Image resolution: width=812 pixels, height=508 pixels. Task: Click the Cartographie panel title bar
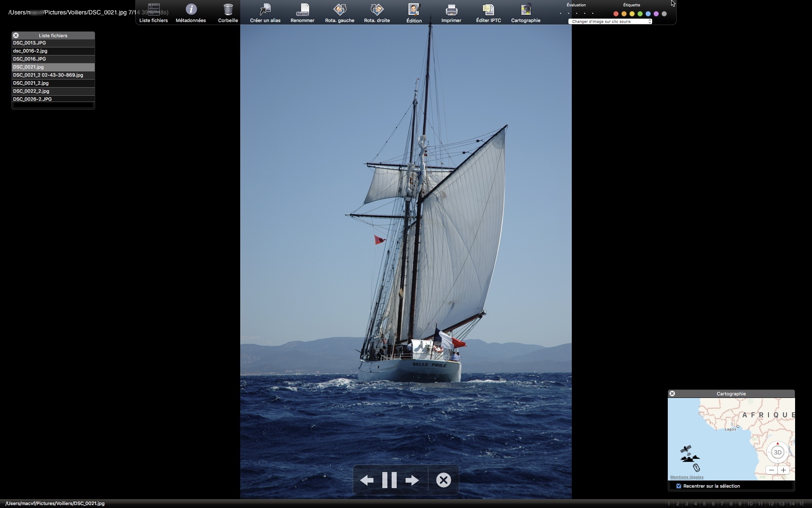point(731,394)
